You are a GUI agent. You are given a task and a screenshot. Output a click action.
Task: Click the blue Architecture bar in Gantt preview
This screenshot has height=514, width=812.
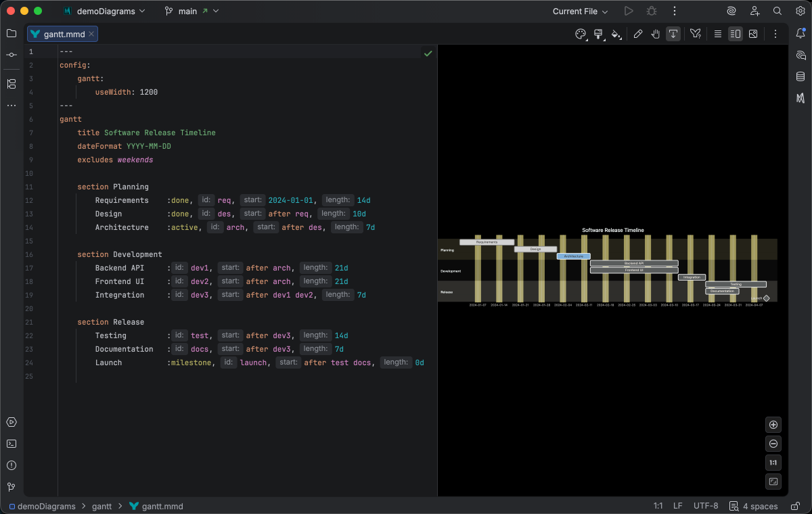pos(573,256)
